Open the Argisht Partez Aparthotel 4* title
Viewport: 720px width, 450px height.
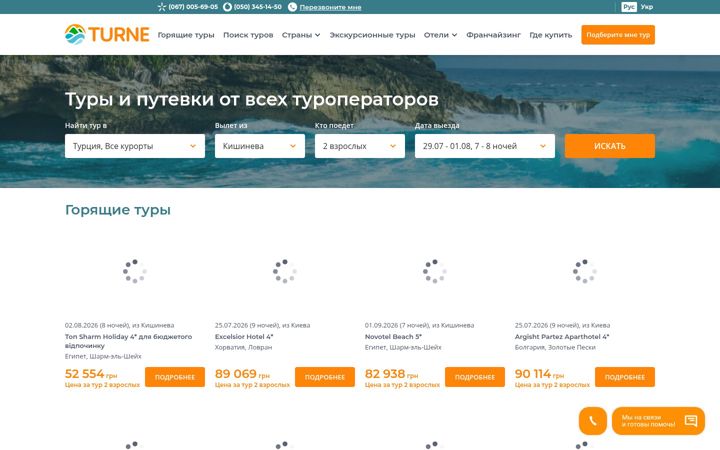562,337
